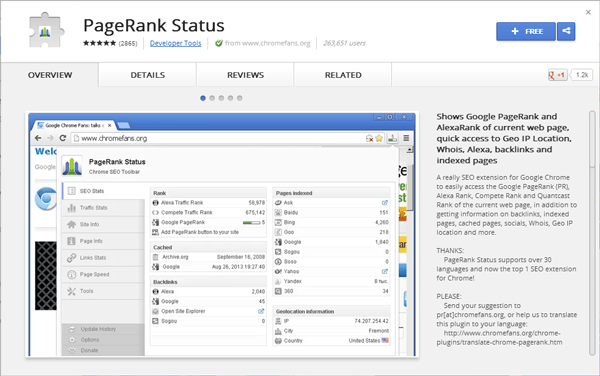Click the Archive.org cached row

pyautogui.click(x=209, y=257)
